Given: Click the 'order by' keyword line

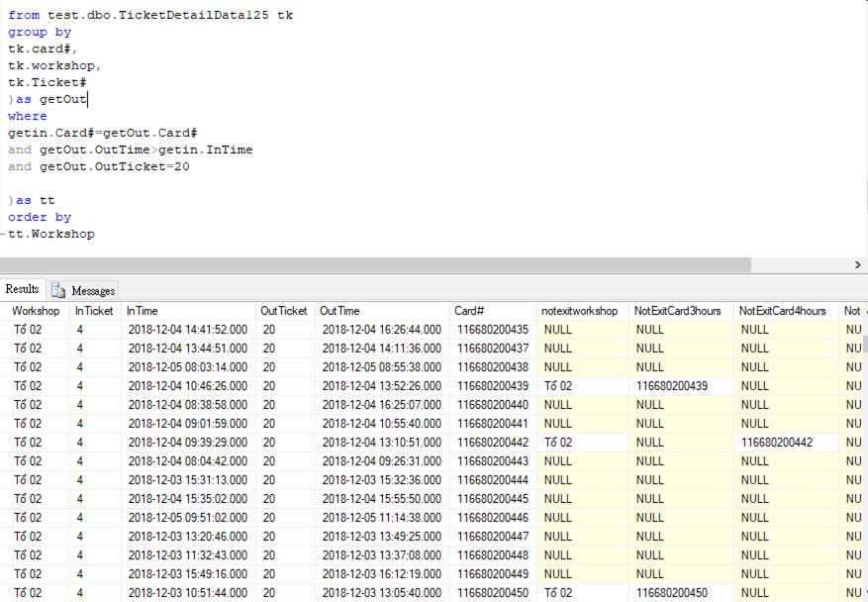Looking at the screenshot, I should [40, 217].
